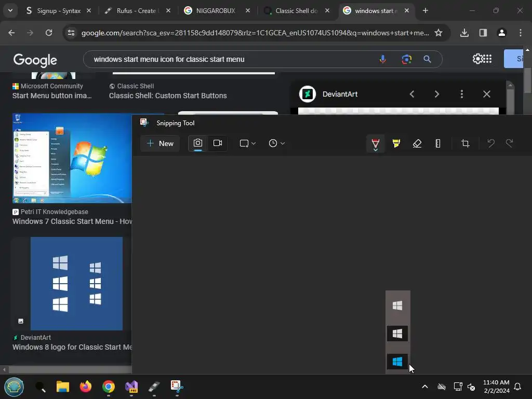
Task: Switch to the Signup - Syntax tab
Action: (58, 11)
